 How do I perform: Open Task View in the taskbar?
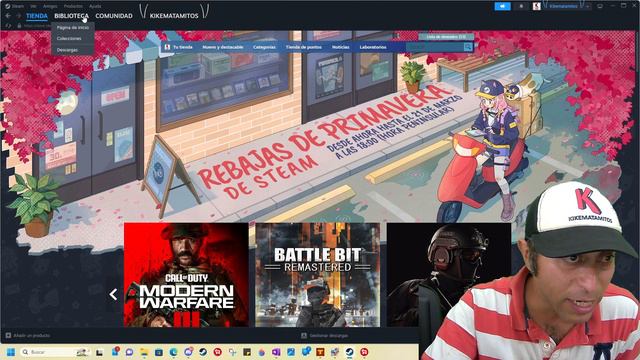[x=100, y=352]
